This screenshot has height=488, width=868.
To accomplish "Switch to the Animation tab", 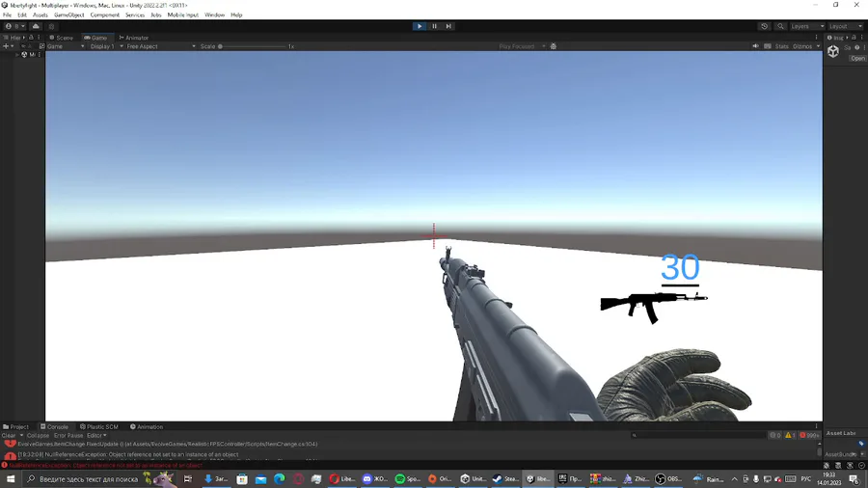I will pyautogui.click(x=147, y=426).
